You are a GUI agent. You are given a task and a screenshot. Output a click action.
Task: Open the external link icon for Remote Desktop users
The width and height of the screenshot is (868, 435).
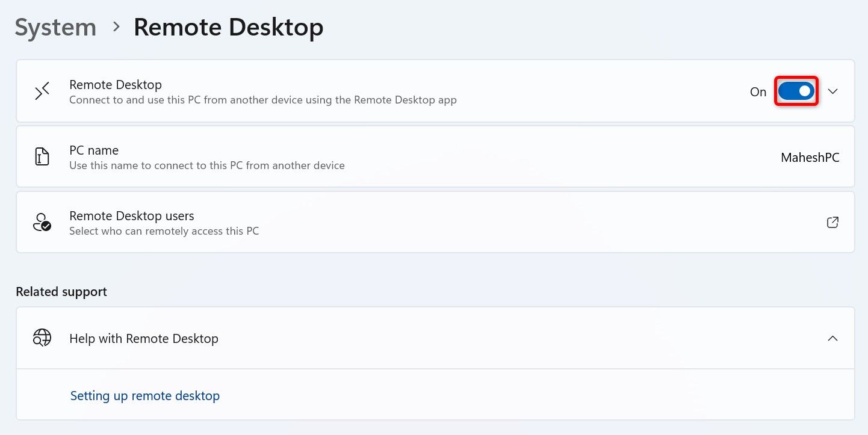832,223
